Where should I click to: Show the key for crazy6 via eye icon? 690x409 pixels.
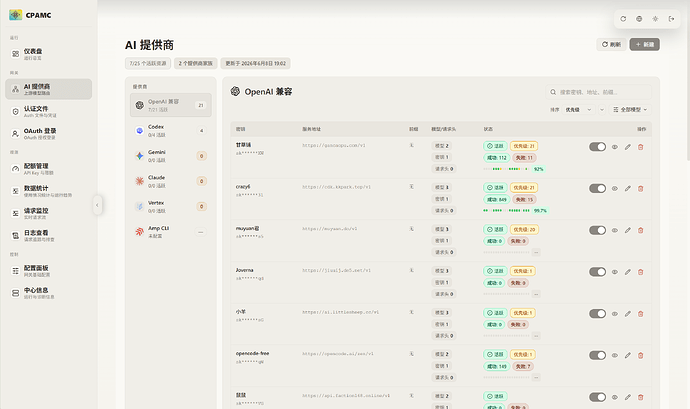click(x=615, y=188)
